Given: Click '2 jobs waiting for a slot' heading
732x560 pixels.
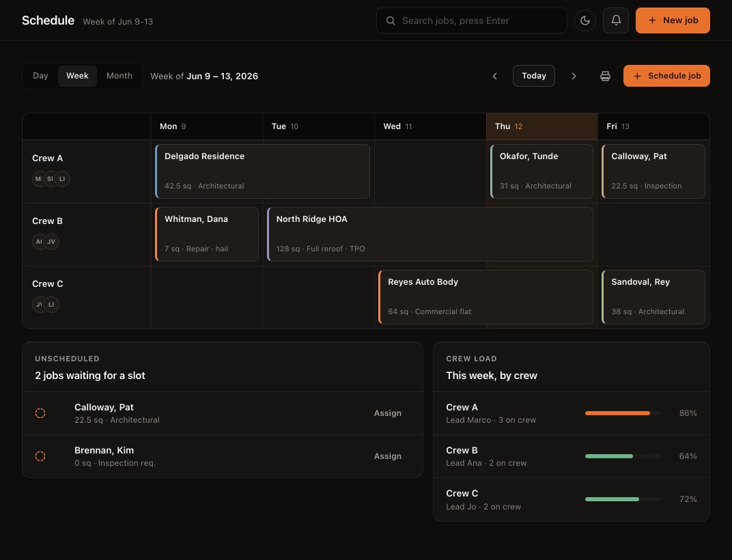Looking at the screenshot, I should click(x=90, y=376).
